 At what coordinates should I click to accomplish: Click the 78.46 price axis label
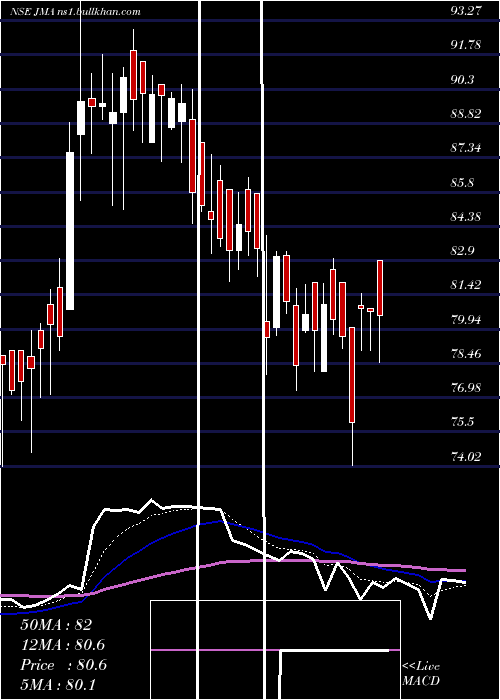(x=466, y=354)
